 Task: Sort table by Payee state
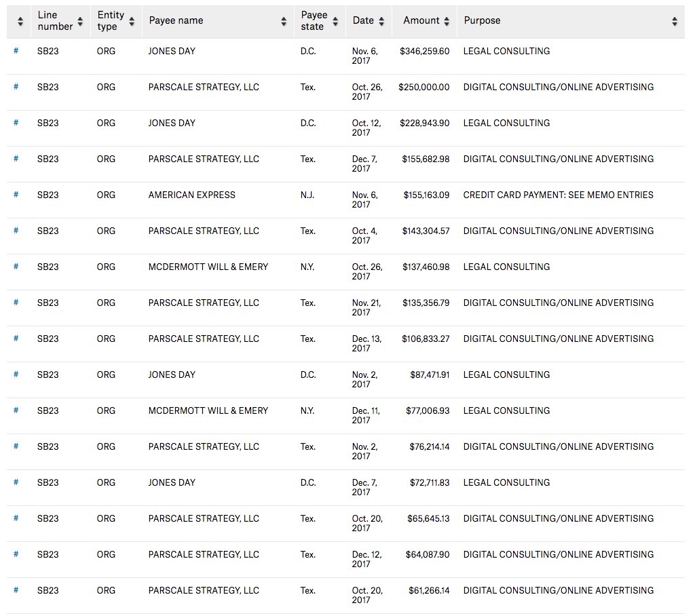pos(335,21)
